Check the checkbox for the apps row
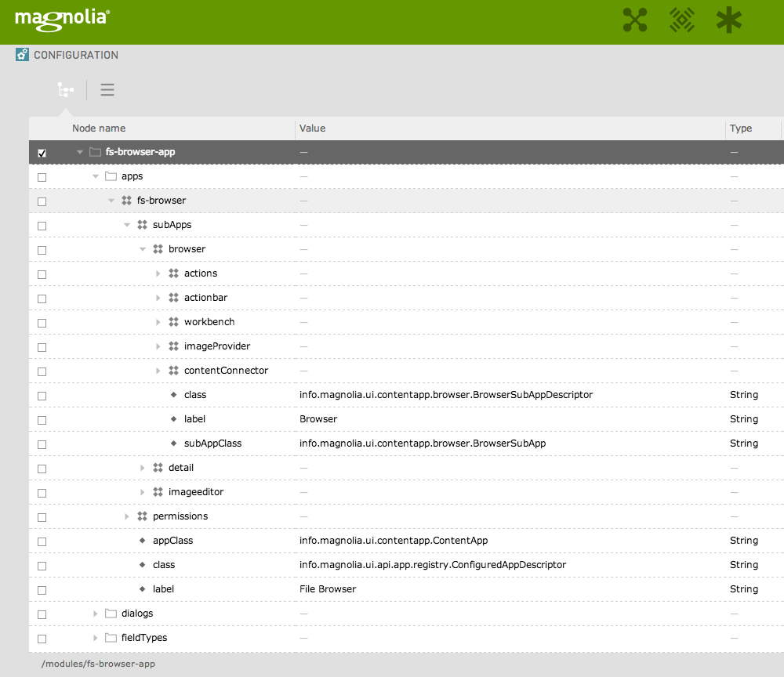The height and width of the screenshot is (677, 784). coord(42,176)
